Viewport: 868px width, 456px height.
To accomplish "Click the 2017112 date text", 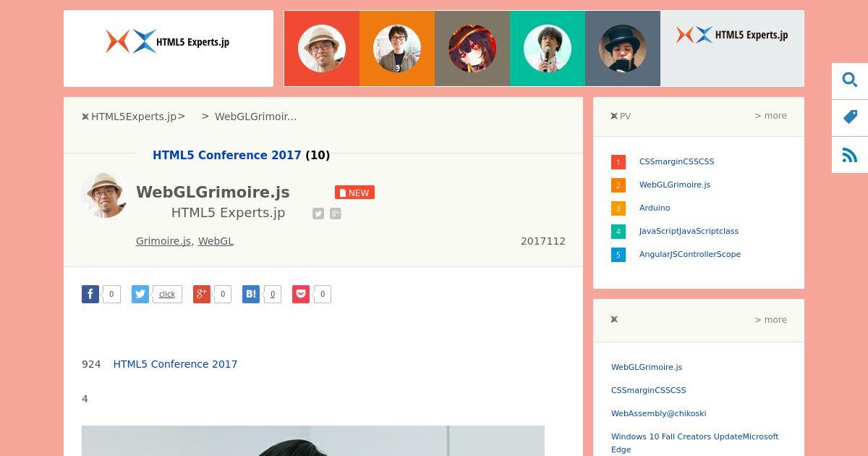I will [x=543, y=241].
